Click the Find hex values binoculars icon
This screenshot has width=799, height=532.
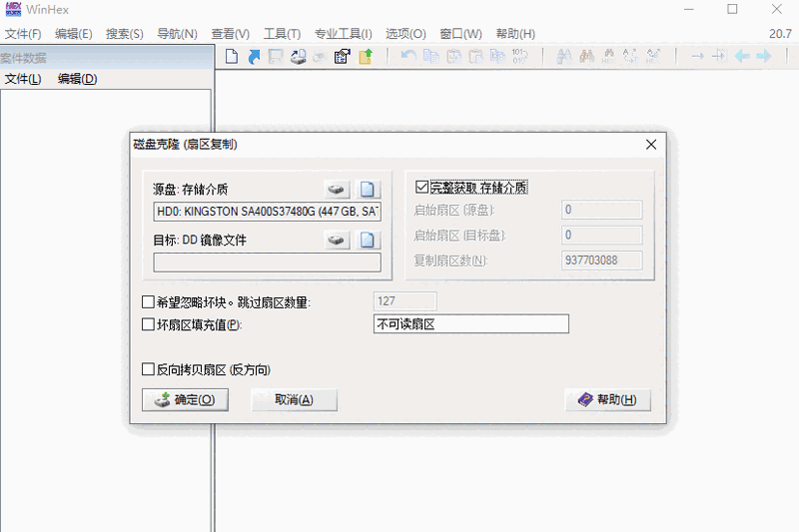(x=608, y=56)
